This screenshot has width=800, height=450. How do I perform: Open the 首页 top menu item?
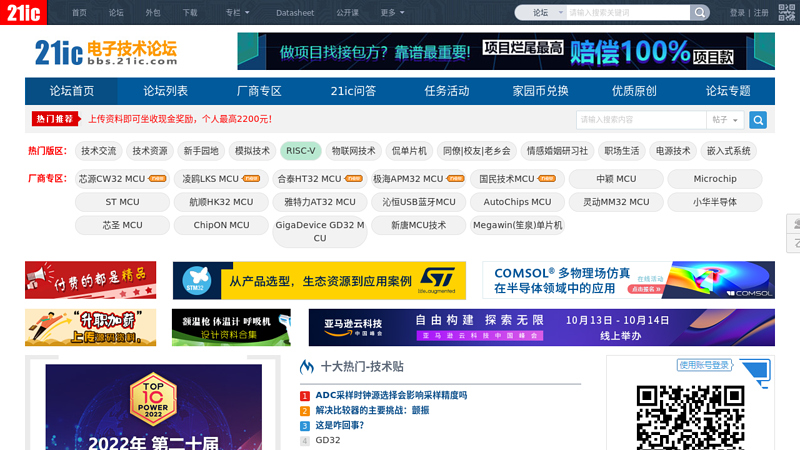pos(79,12)
